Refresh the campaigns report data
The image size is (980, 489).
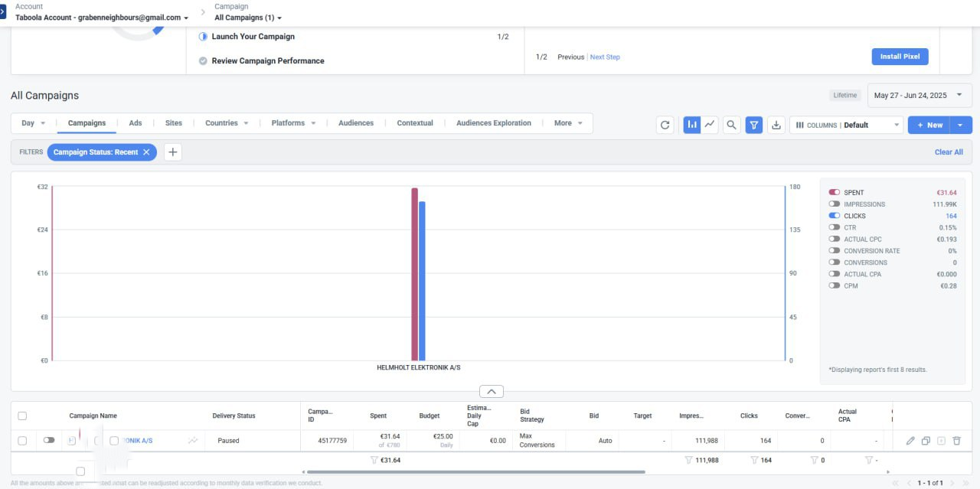click(x=665, y=124)
